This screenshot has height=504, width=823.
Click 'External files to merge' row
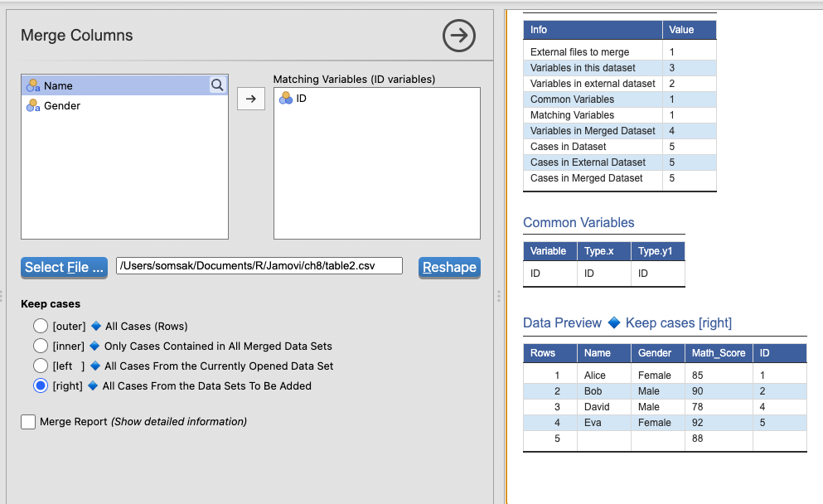click(619, 52)
